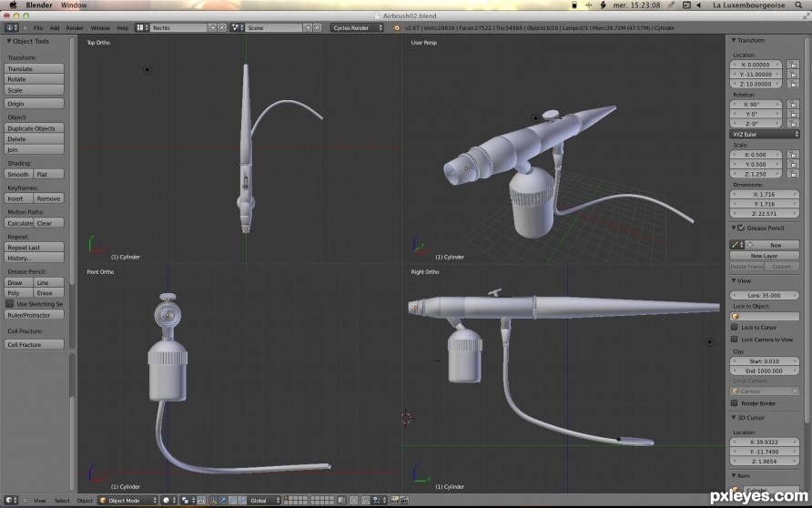The width and height of the screenshot is (812, 508).
Task: Open the Global orientation dropdown
Action: [x=264, y=500]
